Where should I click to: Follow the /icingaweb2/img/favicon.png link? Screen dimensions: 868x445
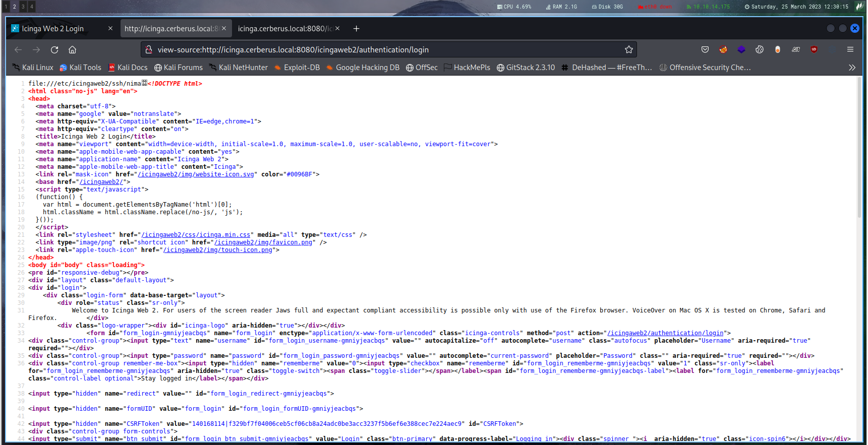[x=263, y=242]
